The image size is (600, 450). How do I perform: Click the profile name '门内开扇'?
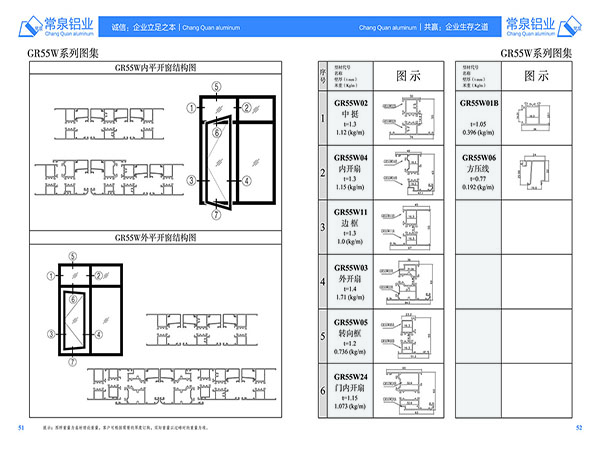point(350,388)
